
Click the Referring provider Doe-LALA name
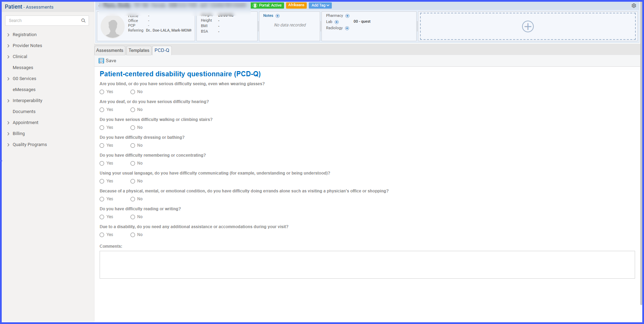[169, 31]
